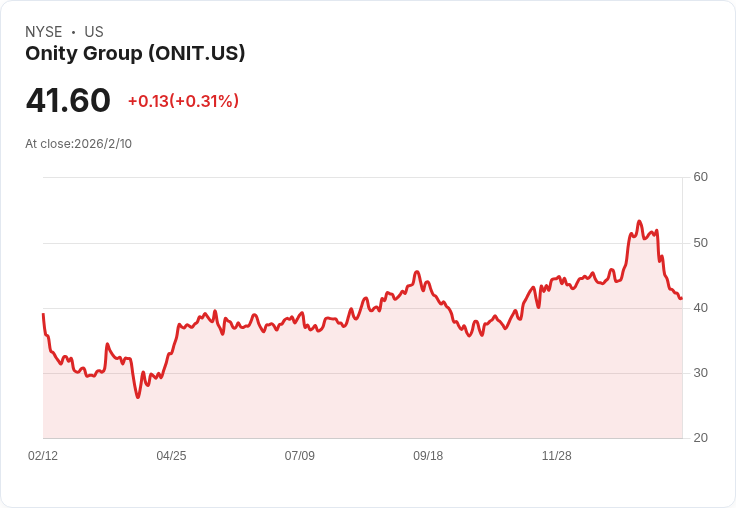
Task: Click the 60 value on y-axis
Action: (x=700, y=178)
